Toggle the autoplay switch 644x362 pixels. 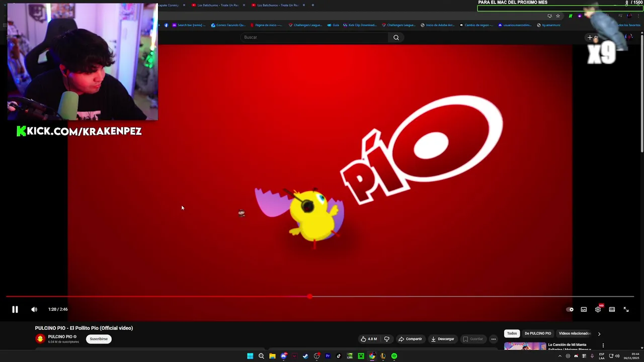[570, 309]
